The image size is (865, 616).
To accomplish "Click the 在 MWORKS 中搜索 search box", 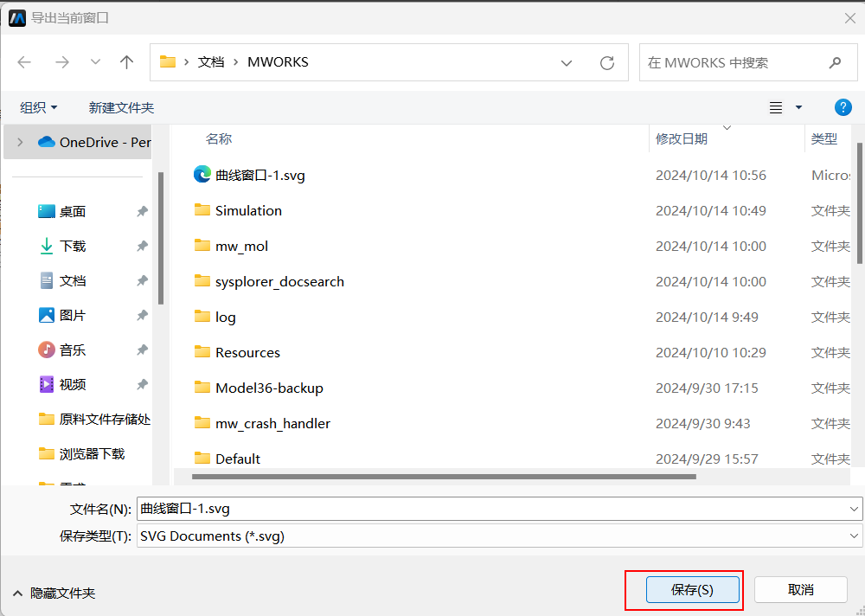I will pyautogui.click(x=748, y=62).
